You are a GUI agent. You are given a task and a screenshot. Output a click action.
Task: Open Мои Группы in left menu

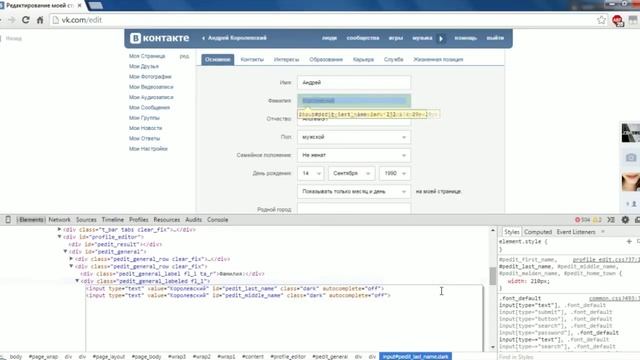(x=144, y=118)
